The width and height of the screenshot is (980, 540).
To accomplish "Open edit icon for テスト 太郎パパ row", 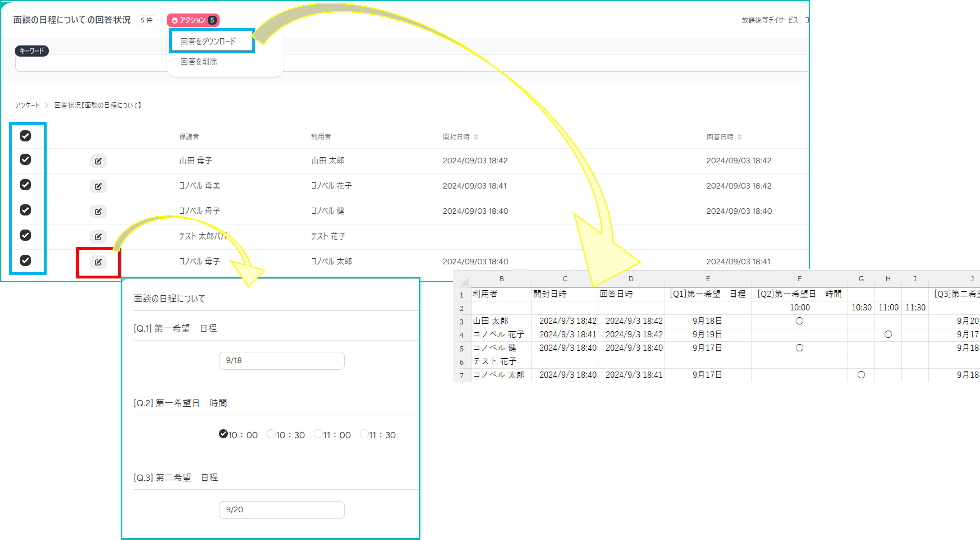I will (98, 237).
